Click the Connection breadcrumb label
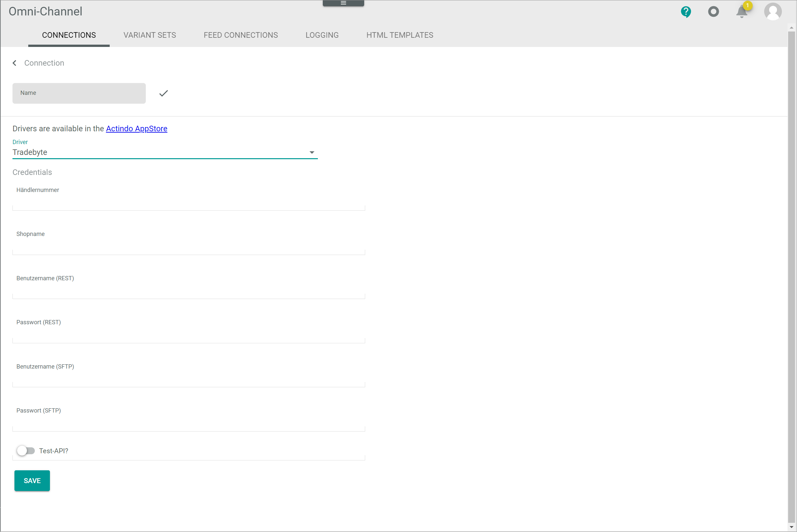 point(44,63)
